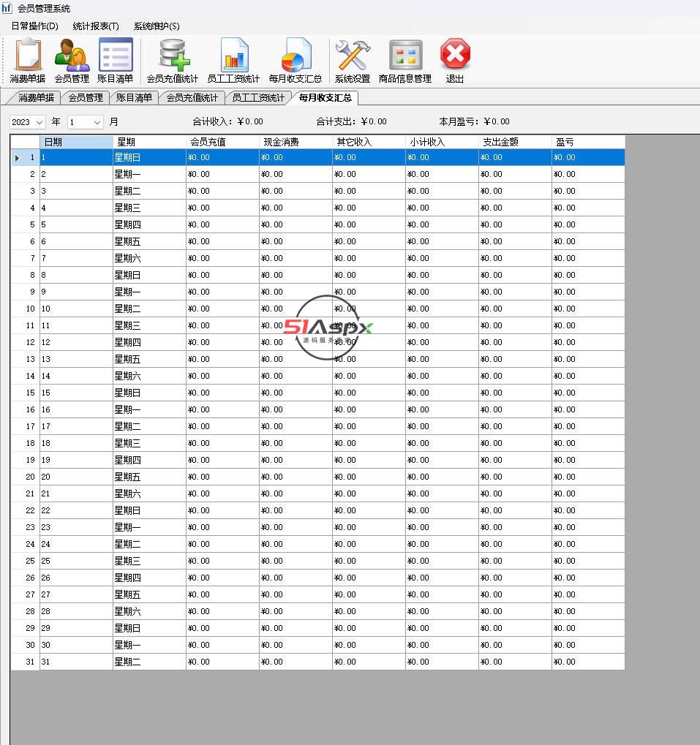
Task: Click the red 退出 exit icon
Action: 455,61
